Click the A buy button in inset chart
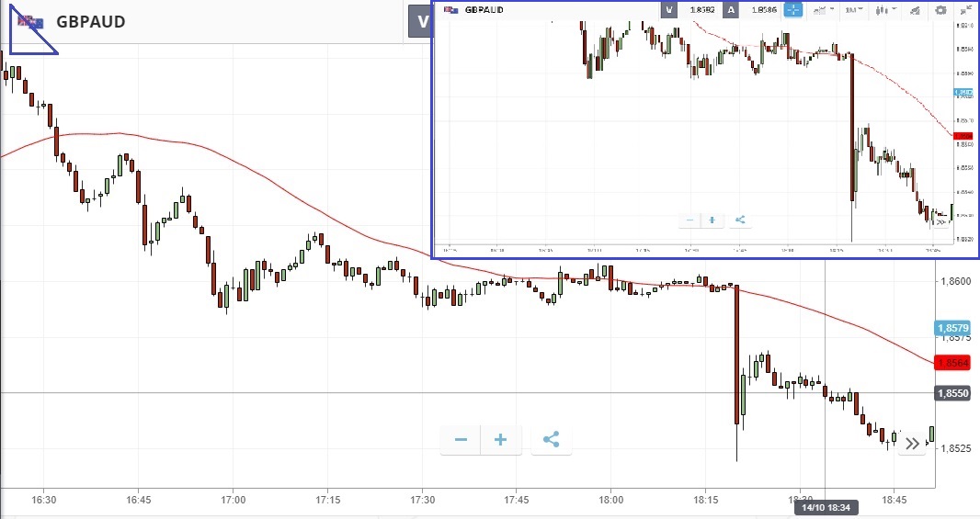This screenshot has width=980, height=519. pyautogui.click(x=731, y=10)
